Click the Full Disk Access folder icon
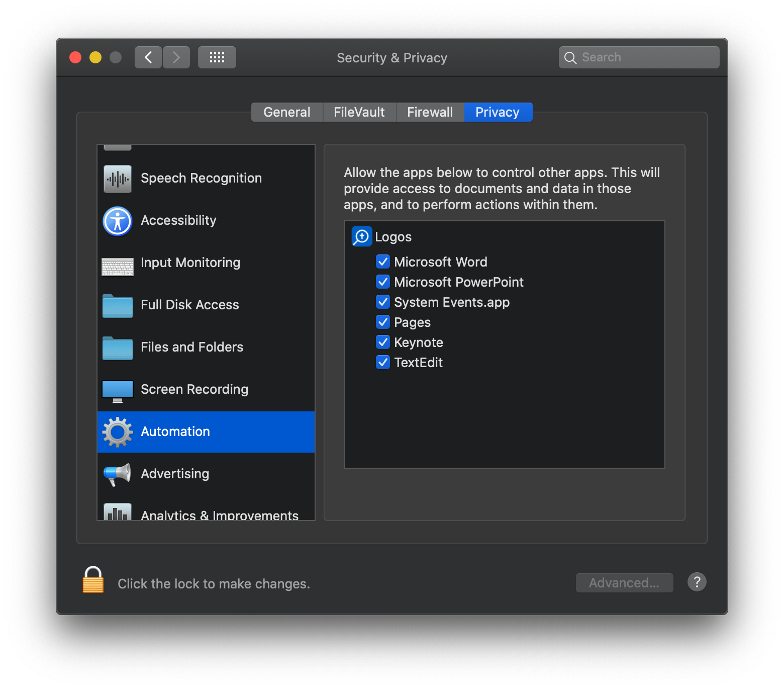Viewport: 784px width, 689px height. 118,306
